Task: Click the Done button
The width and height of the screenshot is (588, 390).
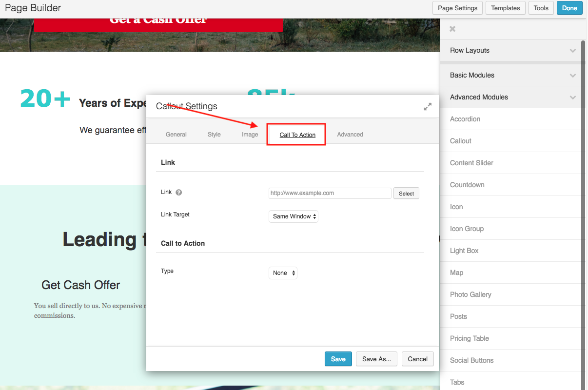Action: 569,8
